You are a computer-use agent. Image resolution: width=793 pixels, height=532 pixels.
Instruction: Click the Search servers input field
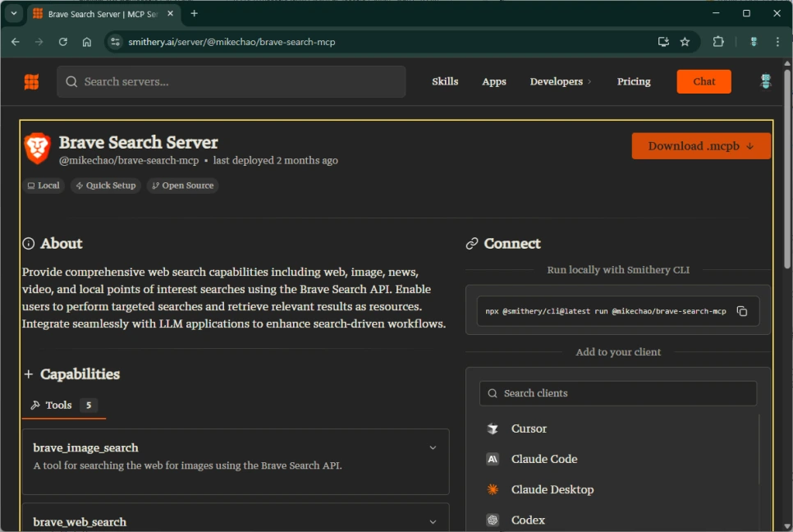[231, 81]
